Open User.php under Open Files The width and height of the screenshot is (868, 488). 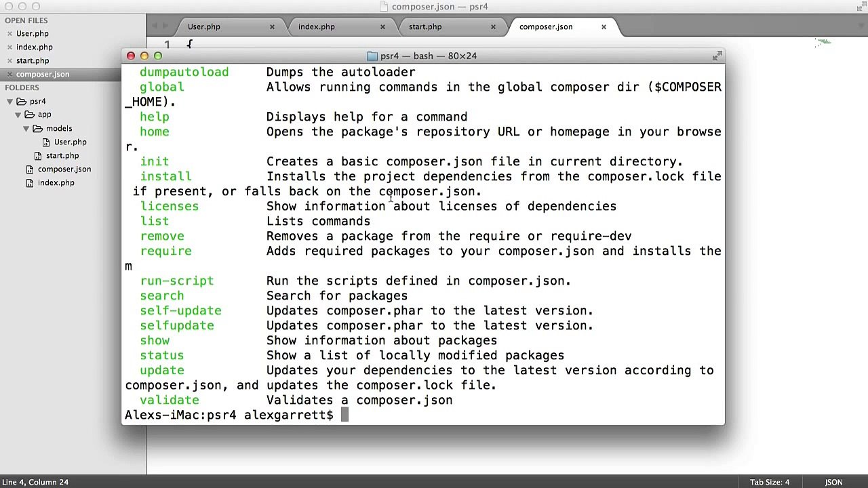(33, 33)
